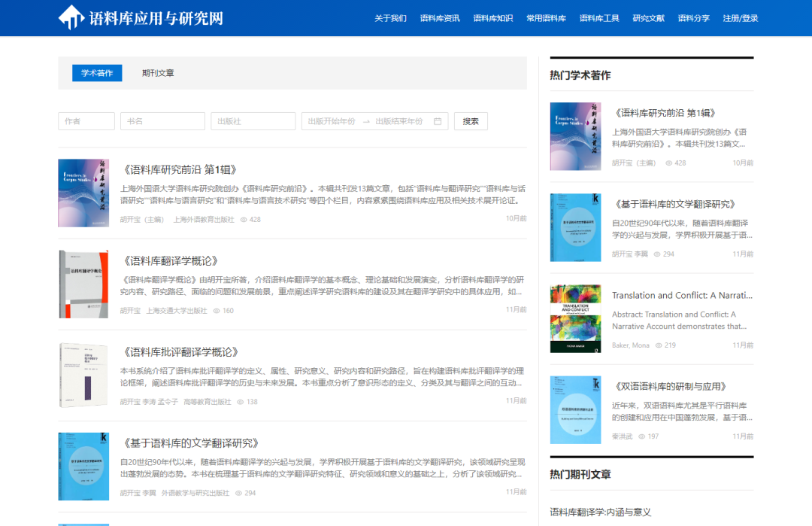This screenshot has height=526, width=812.
Task: Open 《双语语料库的研制与应用》 title
Action: pos(671,387)
